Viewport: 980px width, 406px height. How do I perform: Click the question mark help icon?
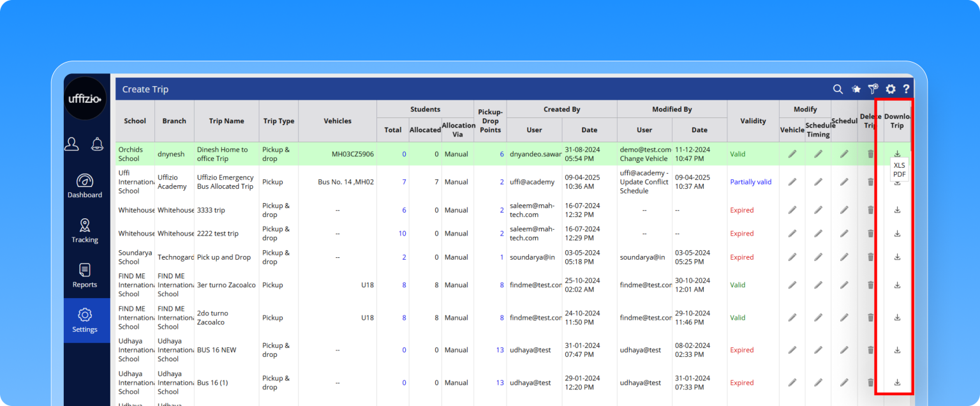(906, 89)
